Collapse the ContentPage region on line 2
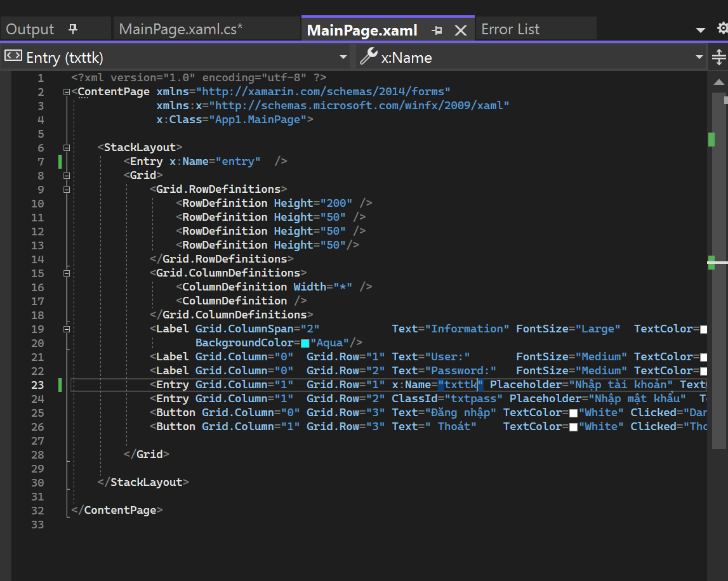728x581 pixels. click(x=66, y=91)
